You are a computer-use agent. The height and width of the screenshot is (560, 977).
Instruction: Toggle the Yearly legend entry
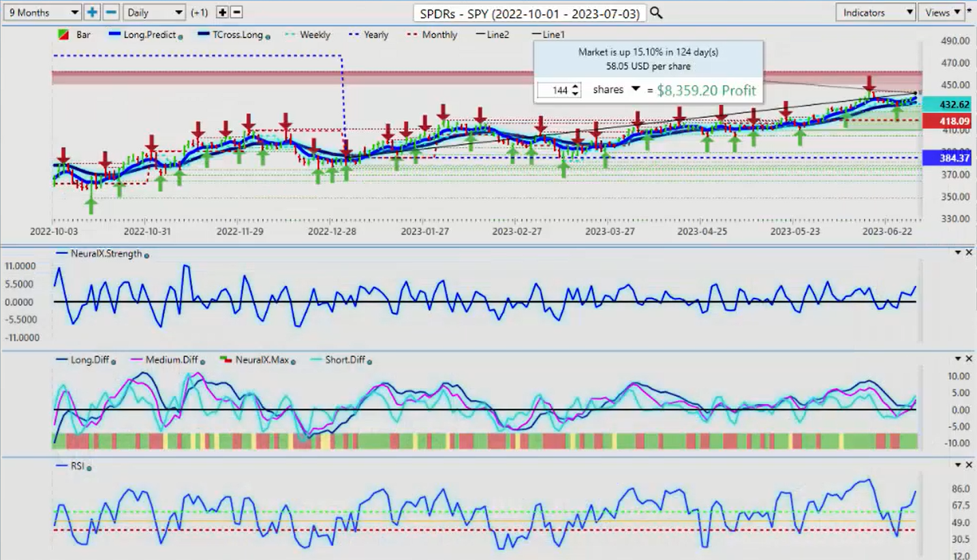tap(368, 35)
